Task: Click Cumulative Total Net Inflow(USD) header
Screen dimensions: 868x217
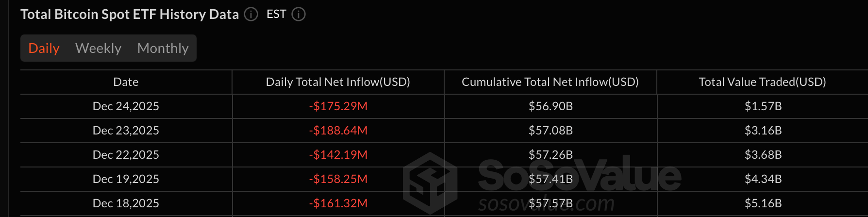Action: 550,82
